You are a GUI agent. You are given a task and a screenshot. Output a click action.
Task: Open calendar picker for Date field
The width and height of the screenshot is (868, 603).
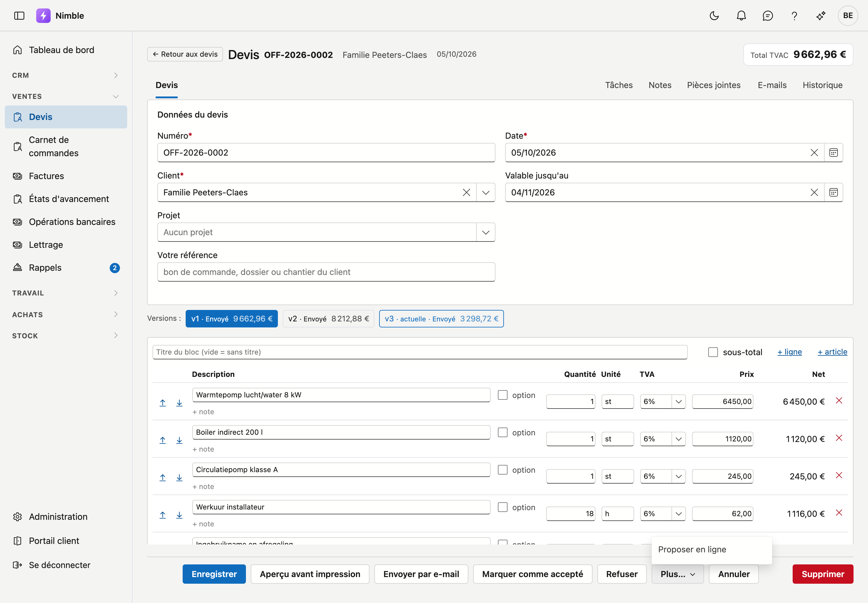pyautogui.click(x=833, y=153)
